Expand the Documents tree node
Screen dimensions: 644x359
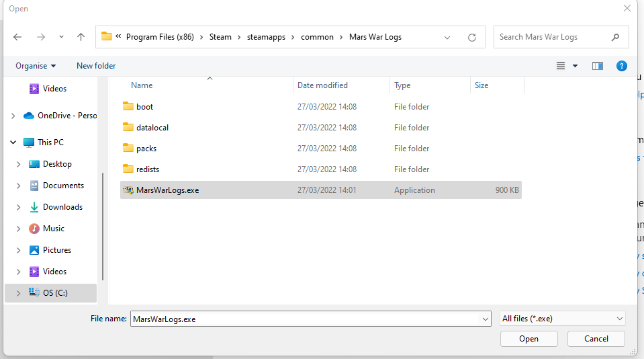[19, 186]
